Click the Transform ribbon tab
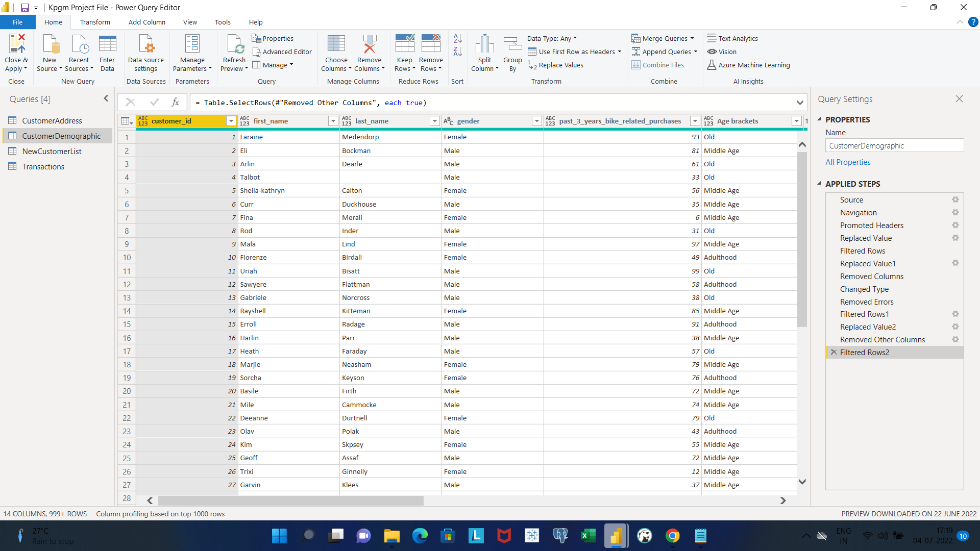 [94, 22]
